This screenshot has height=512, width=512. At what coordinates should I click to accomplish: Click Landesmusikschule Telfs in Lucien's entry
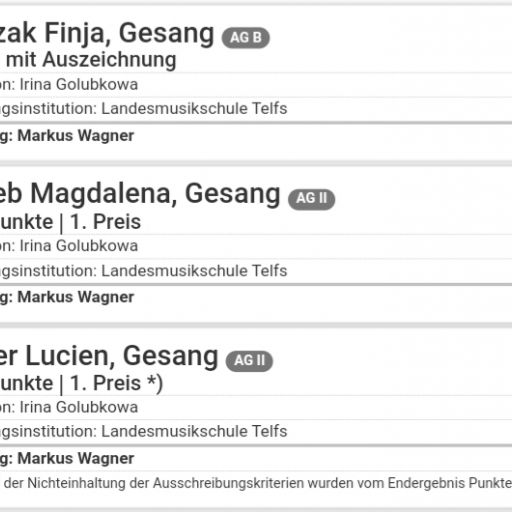(x=194, y=431)
